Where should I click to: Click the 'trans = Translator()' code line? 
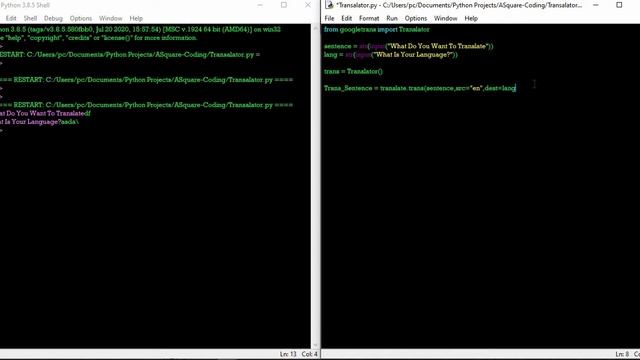click(x=353, y=71)
